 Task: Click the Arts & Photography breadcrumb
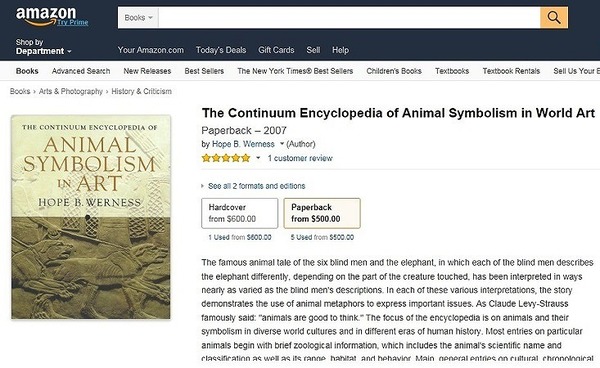71,91
